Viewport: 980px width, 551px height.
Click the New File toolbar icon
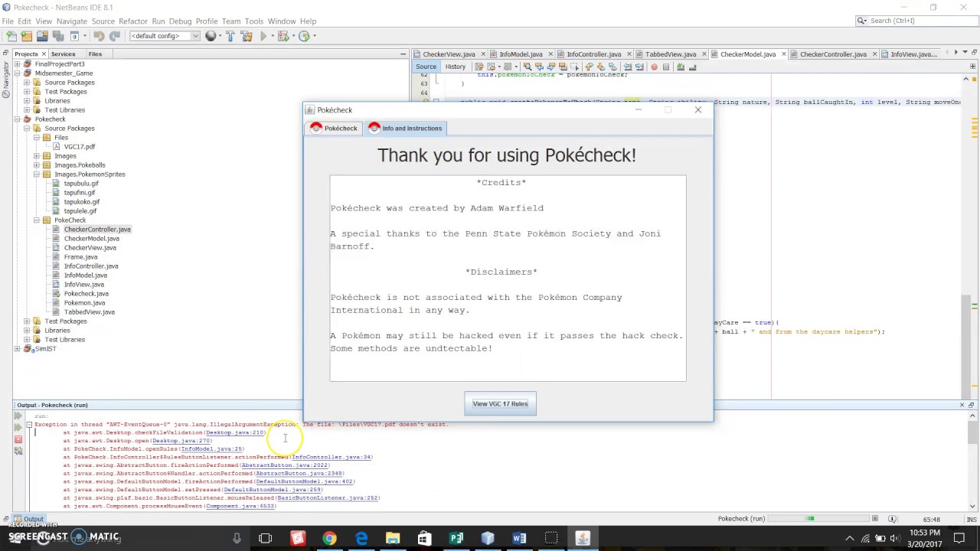11,36
